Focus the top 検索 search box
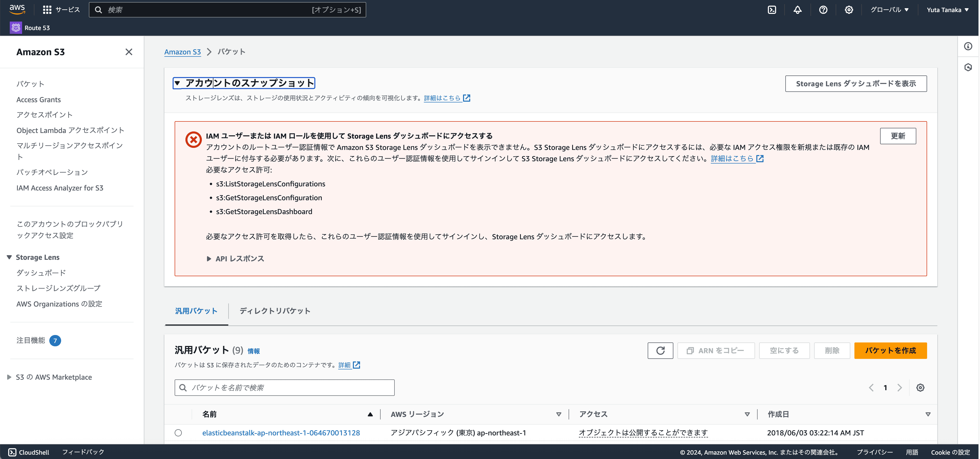 pos(228,10)
